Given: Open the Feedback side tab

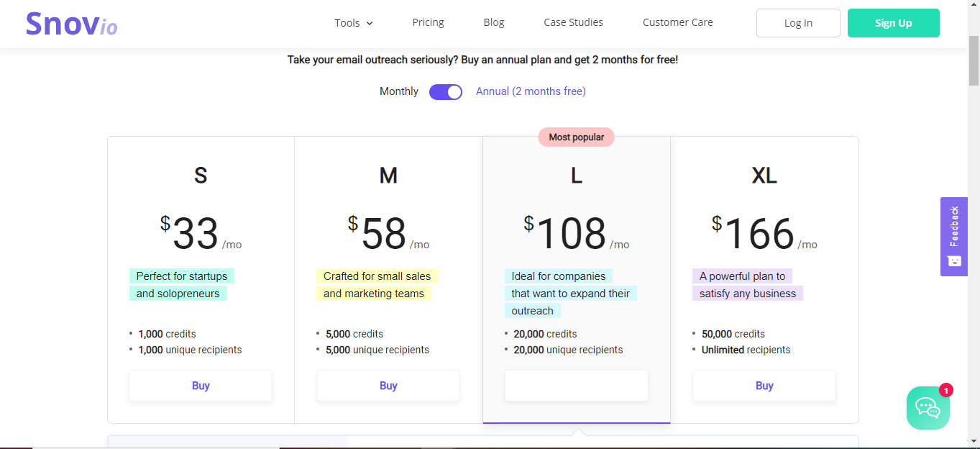Looking at the screenshot, I should point(954,237).
